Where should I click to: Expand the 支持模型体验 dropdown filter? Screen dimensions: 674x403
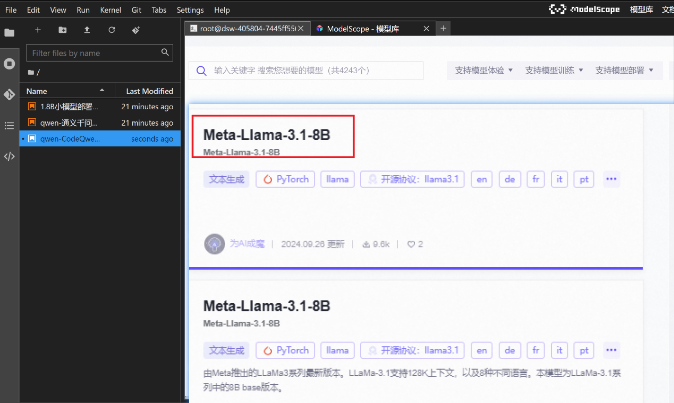(x=483, y=71)
